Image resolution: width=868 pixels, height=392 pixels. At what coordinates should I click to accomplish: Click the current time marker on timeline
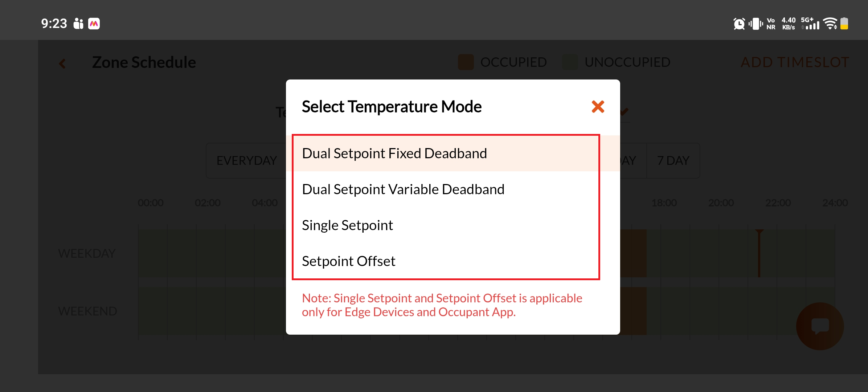[x=759, y=253]
